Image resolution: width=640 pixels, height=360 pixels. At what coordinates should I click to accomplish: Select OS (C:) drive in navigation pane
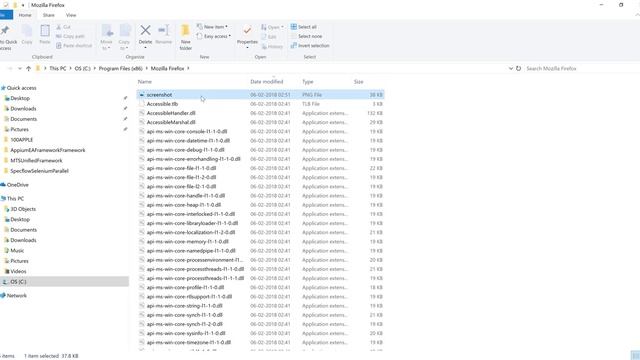coord(64,282)
